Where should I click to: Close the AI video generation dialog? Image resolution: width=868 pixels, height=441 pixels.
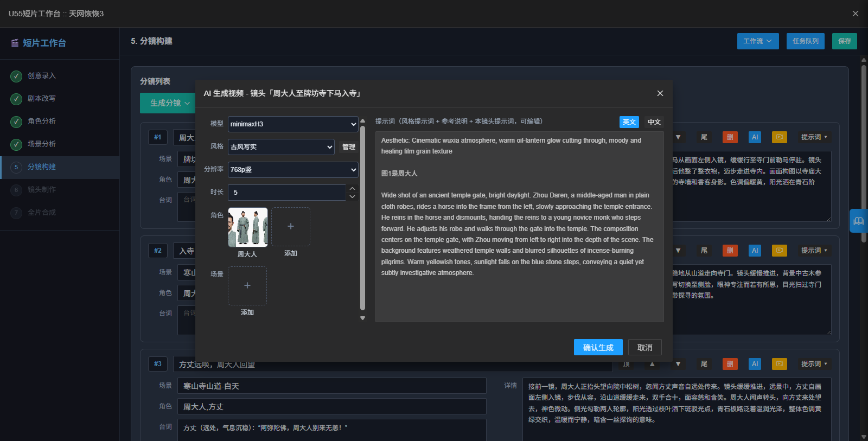click(x=660, y=93)
